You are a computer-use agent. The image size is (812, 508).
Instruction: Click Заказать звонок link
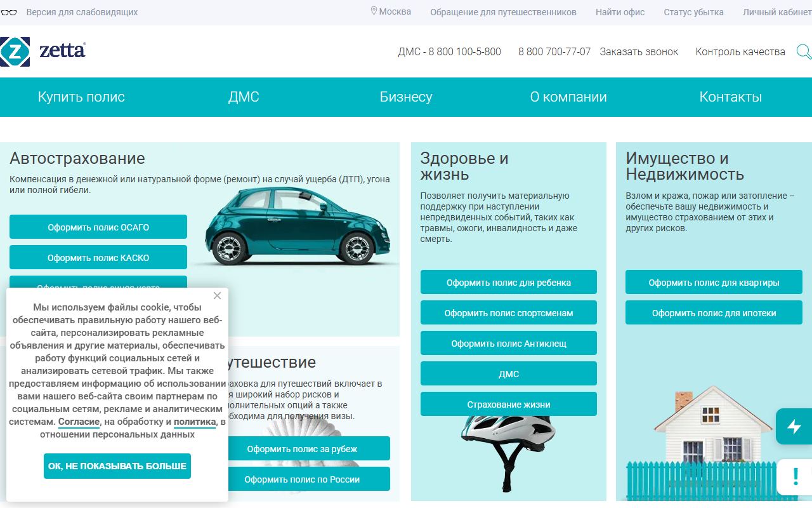click(639, 51)
